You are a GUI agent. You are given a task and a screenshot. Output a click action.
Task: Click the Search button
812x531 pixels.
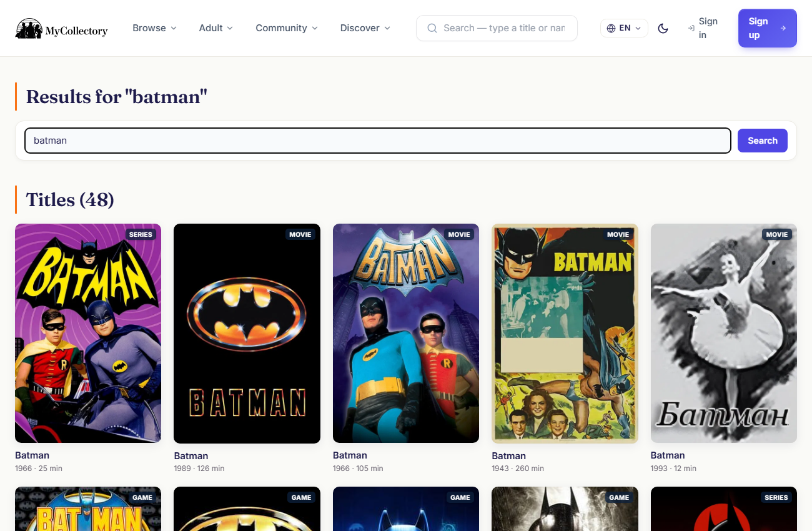coord(763,141)
